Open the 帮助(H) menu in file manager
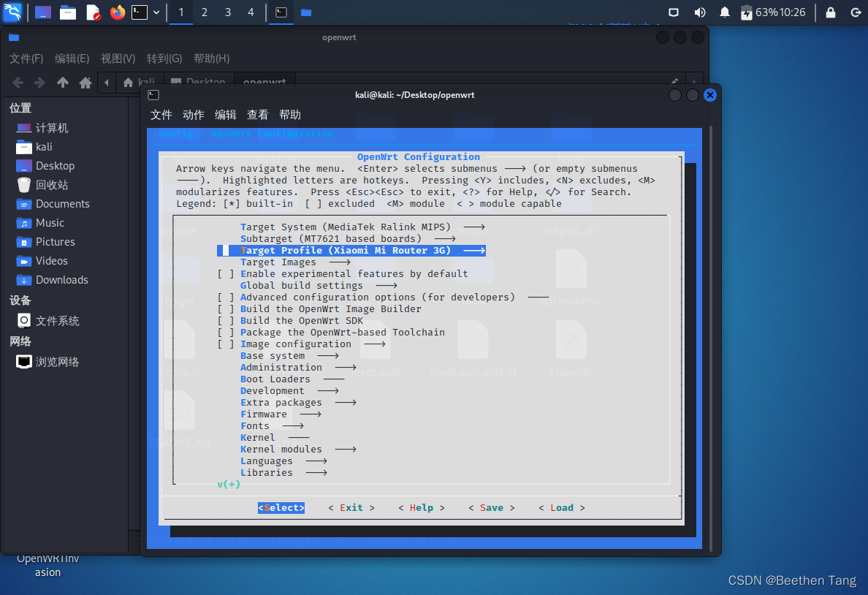868x595 pixels. (211, 58)
